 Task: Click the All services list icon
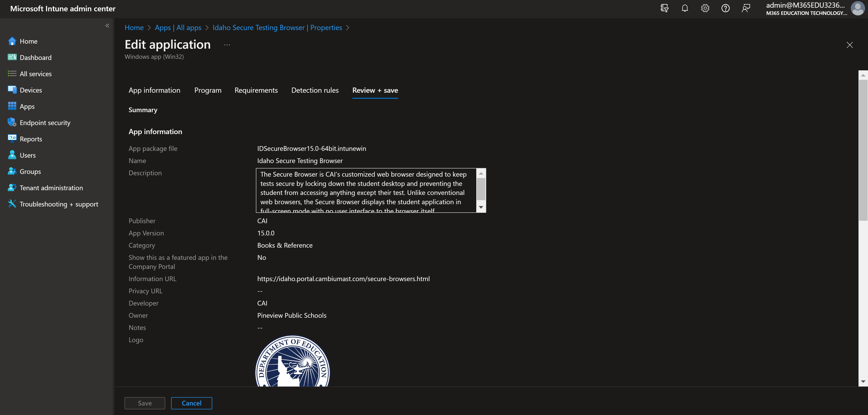coord(12,74)
